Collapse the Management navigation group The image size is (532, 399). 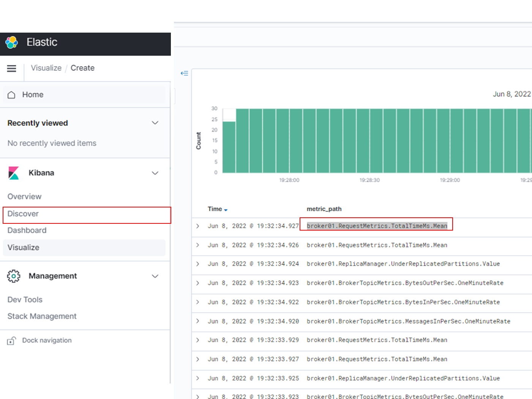coord(155,276)
